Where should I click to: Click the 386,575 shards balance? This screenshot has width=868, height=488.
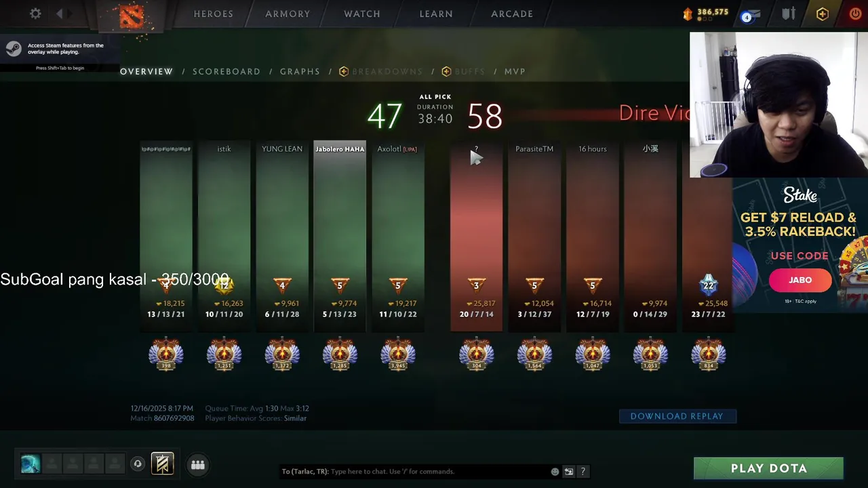[x=712, y=12]
